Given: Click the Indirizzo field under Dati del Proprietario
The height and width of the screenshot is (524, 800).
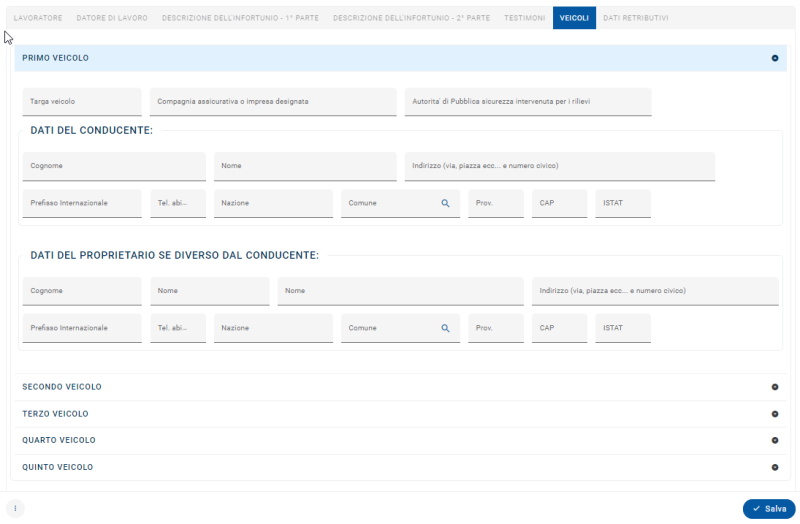Looking at the screenshot, I should 655,291.
